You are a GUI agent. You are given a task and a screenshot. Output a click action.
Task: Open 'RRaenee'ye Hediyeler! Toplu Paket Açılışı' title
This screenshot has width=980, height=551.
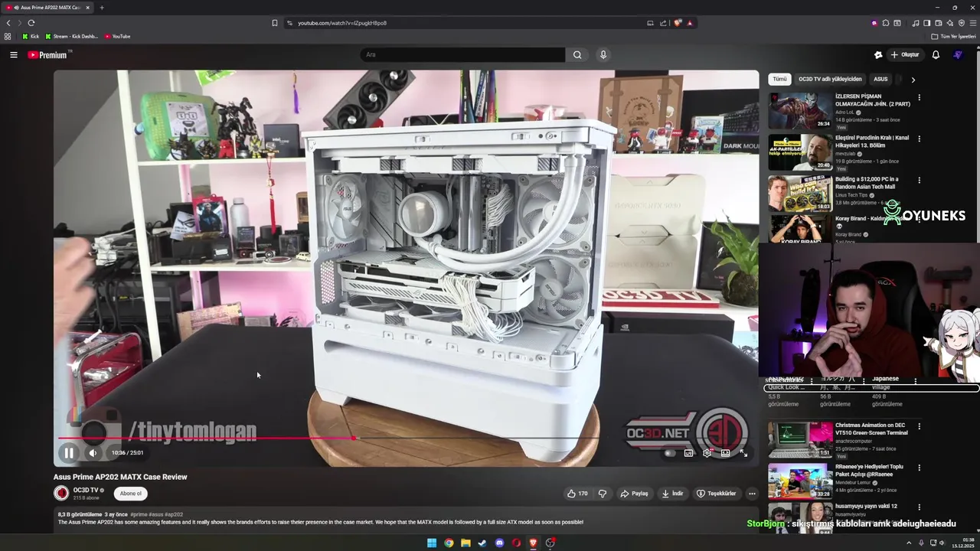tap(869, 470)
